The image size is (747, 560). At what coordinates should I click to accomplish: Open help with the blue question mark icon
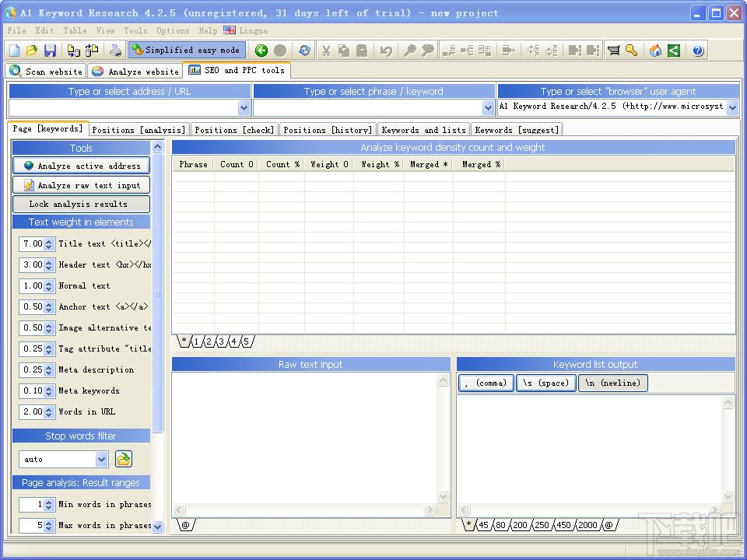[698, 51]
